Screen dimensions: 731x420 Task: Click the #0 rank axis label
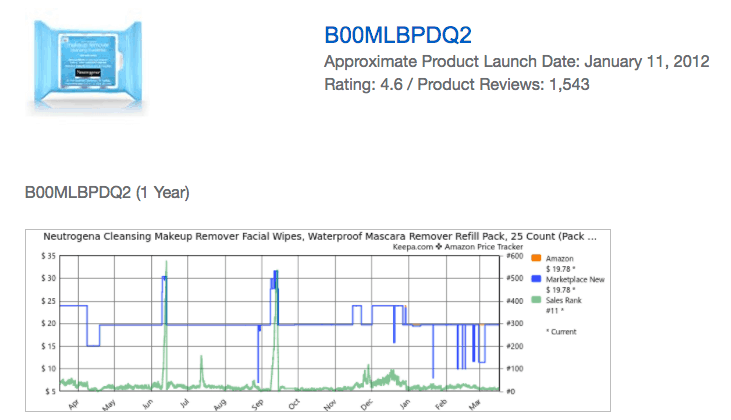click(510, 391)
